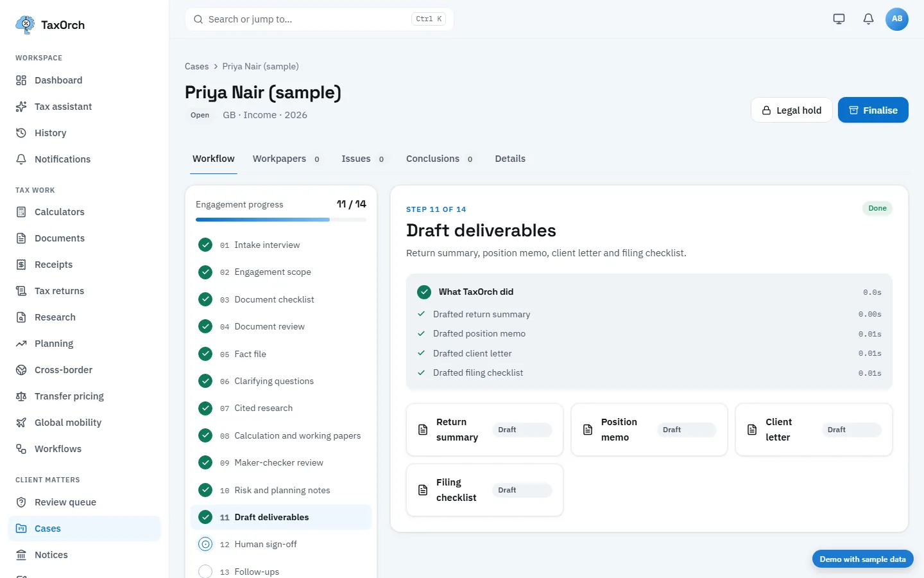924x578 pixels.
Task: Open Workflows in sidebar
Action: [x=84, y=449]
